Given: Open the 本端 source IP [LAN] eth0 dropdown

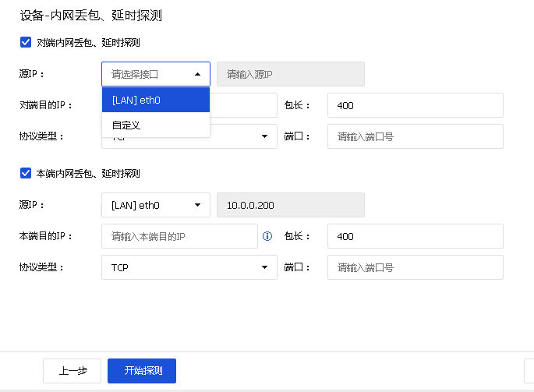Looking at the screenshot, I should coord(155,205).
